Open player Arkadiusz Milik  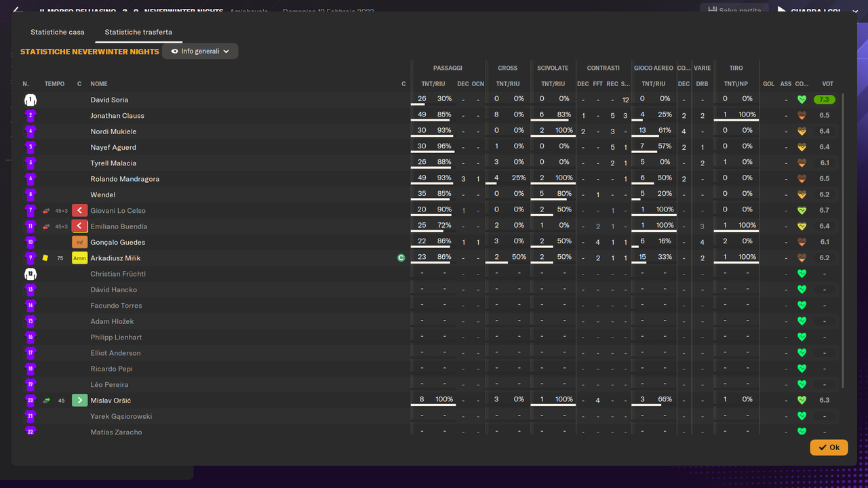tap(115, 258)
